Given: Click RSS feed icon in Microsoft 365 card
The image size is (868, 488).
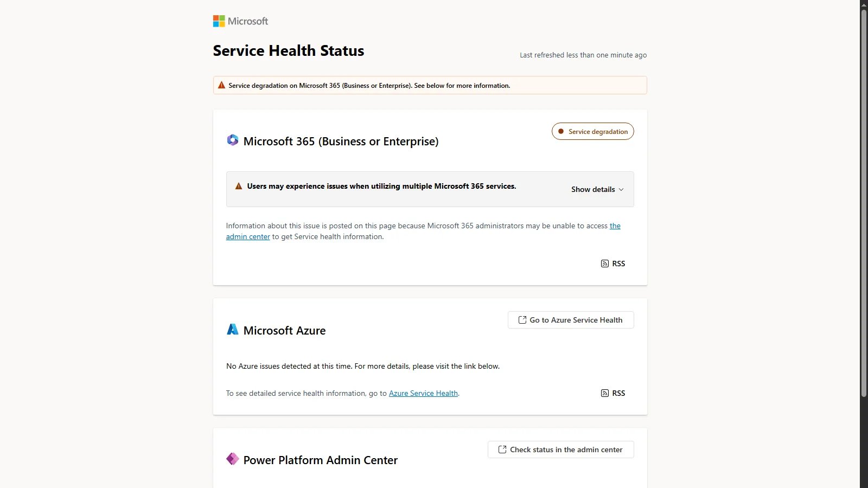Looking at the screenshot, I should [605, 264].
